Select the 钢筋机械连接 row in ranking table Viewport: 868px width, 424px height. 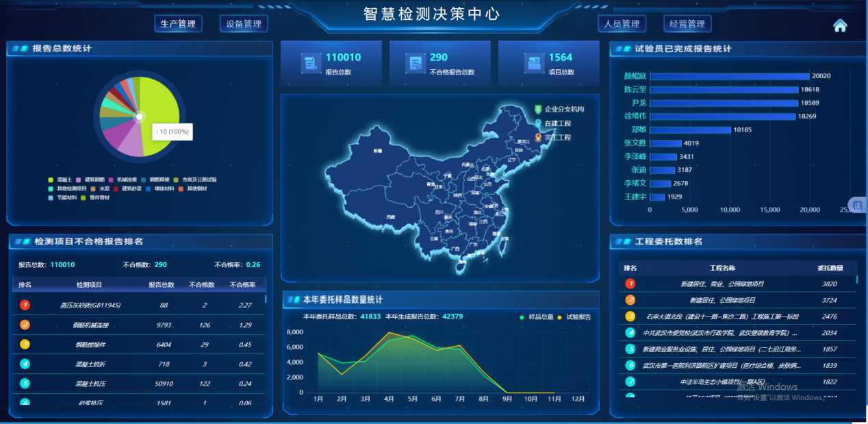tap(137, 325)
